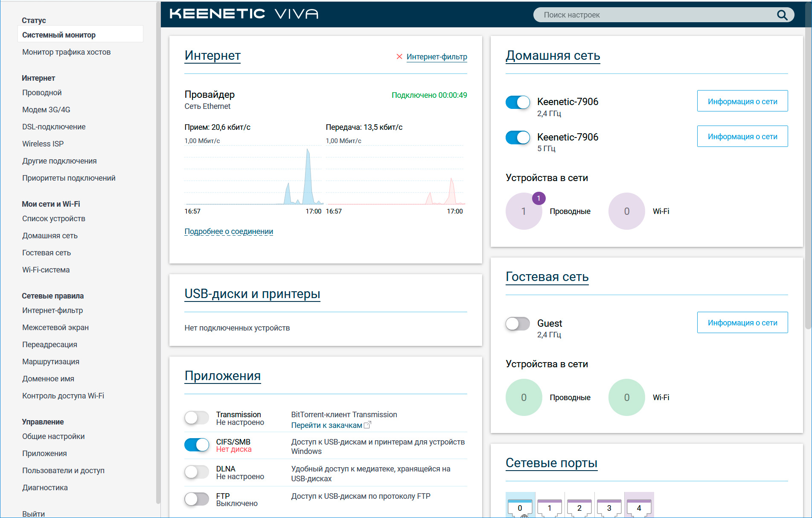Click the red X by Интернет-фильтр

click(x=399, y=57)
